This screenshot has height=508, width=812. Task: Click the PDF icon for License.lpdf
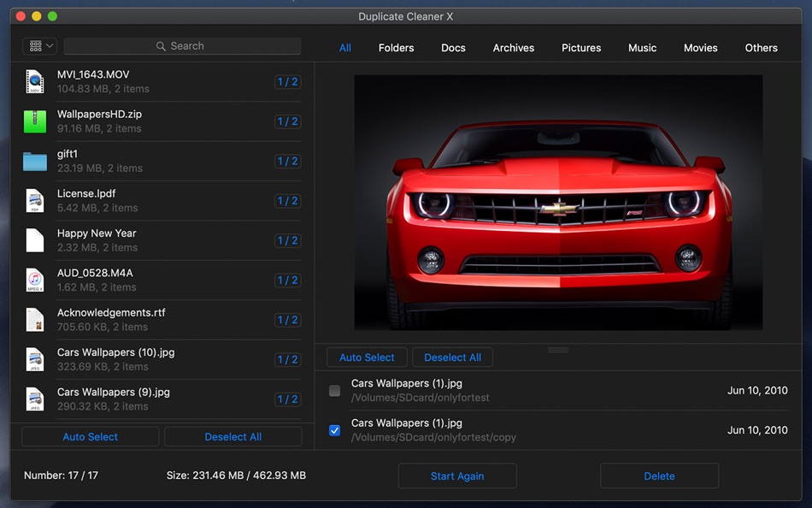click(35, 201)
